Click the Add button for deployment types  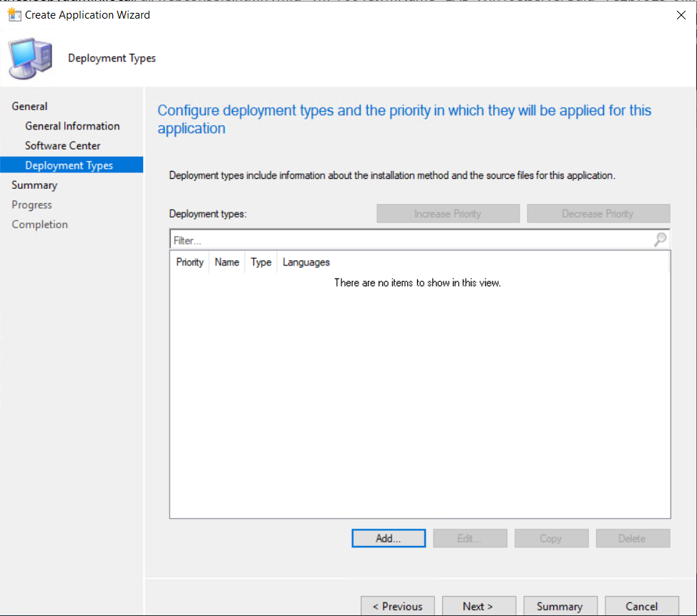388,538
